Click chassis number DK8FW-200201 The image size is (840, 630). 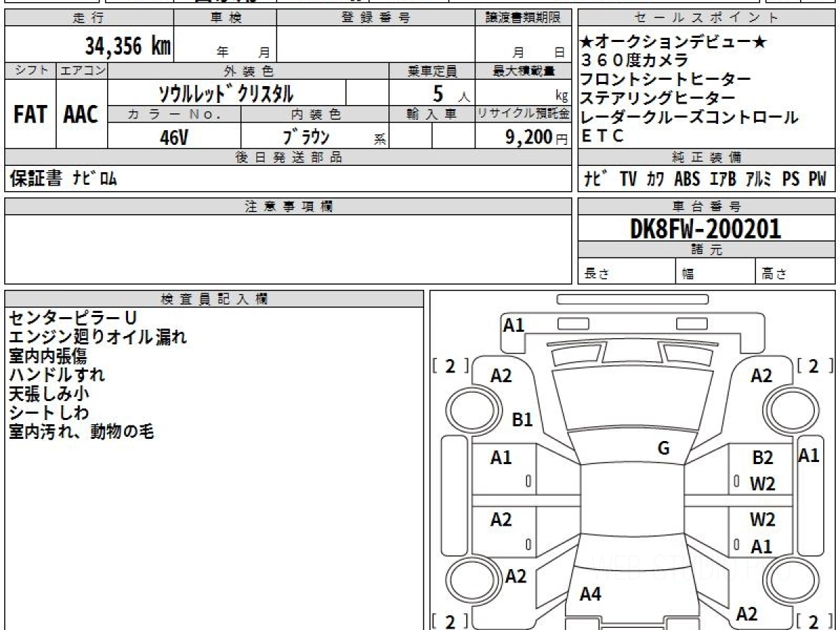(706, 228)
